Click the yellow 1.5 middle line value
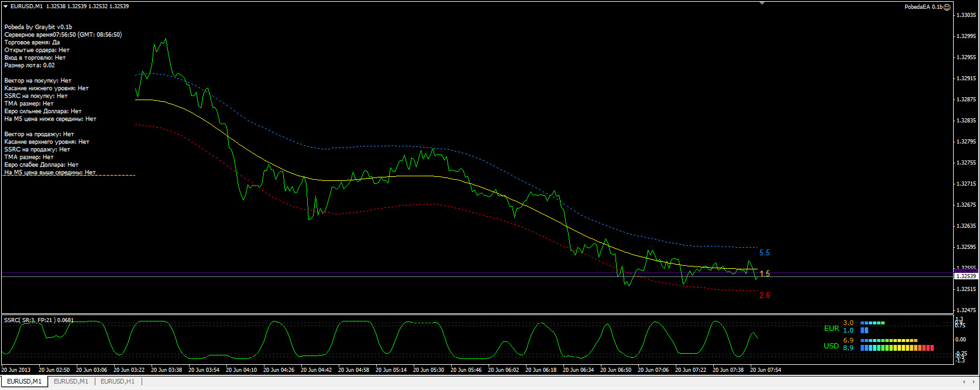980x390 pixels. pos(765,274)
